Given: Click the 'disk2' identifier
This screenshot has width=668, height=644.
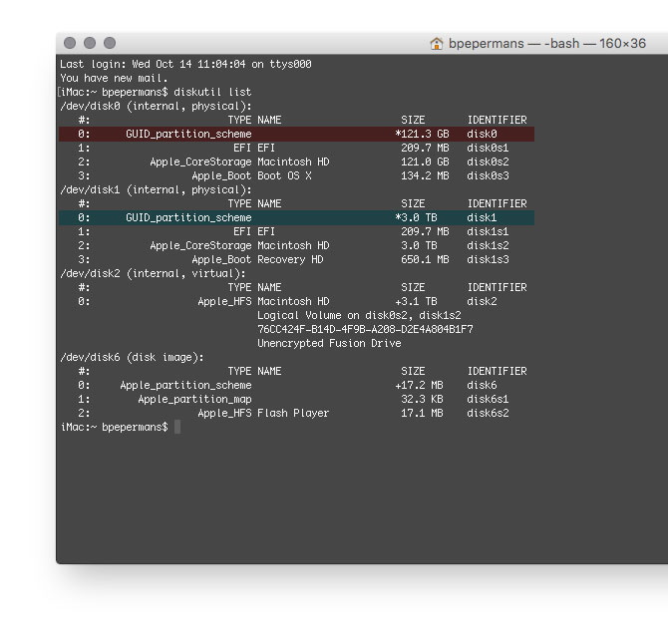Looking at the screenshot, I should (x=482, y=301).
